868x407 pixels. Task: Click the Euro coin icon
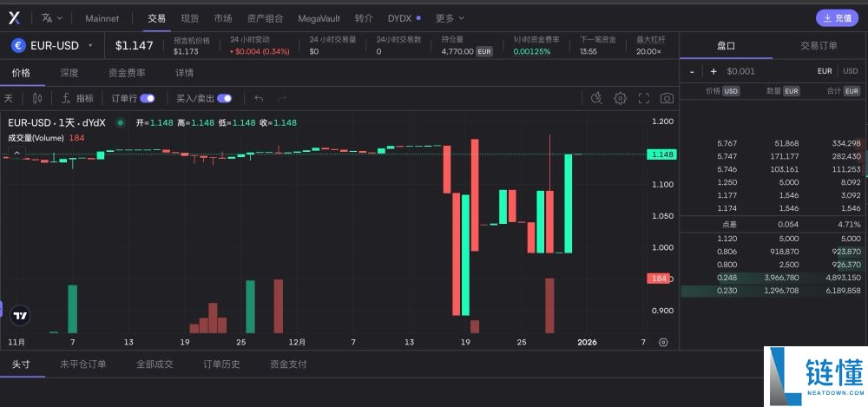pyautogui.click(x=18, y=45)
